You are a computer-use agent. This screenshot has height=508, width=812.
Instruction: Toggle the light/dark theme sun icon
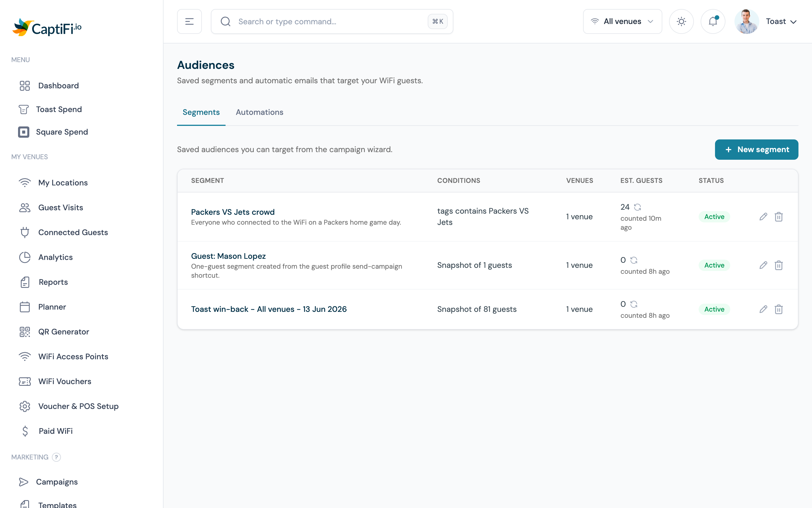681,21
